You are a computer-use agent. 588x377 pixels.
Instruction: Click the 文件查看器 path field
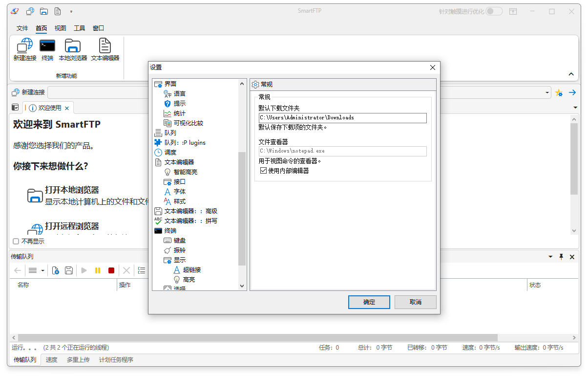(341, 151)
